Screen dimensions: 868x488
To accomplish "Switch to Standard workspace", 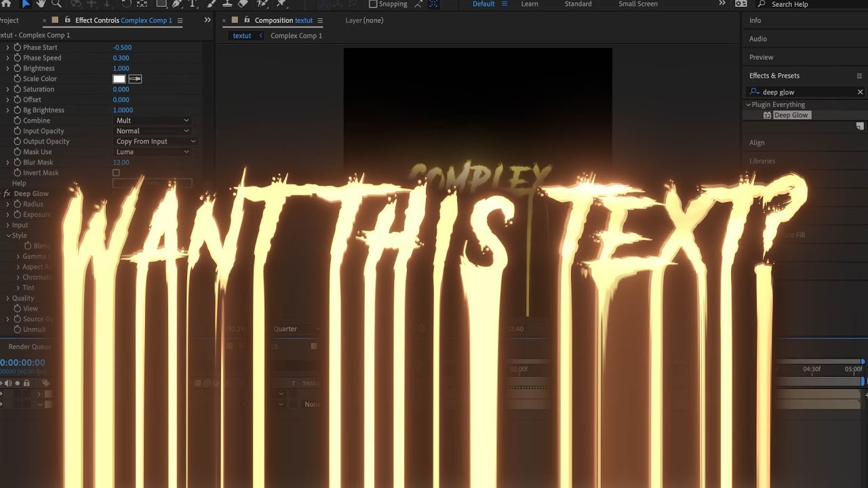I will click(x=578, y=4).
